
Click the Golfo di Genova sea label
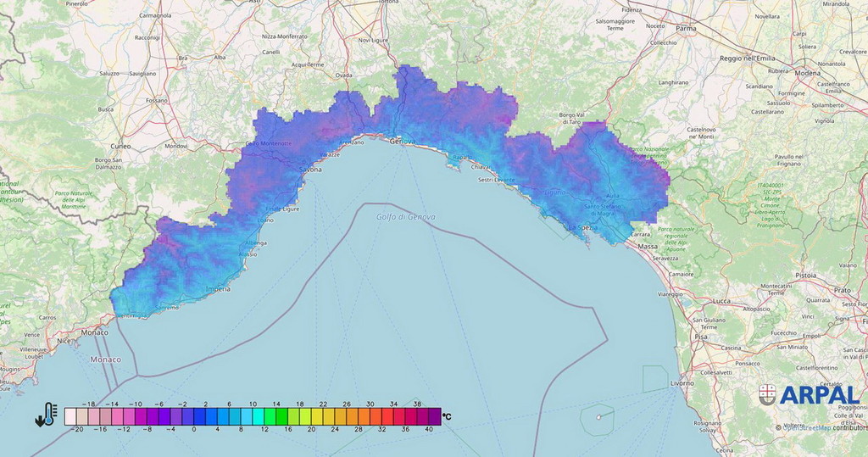point(406,217)
